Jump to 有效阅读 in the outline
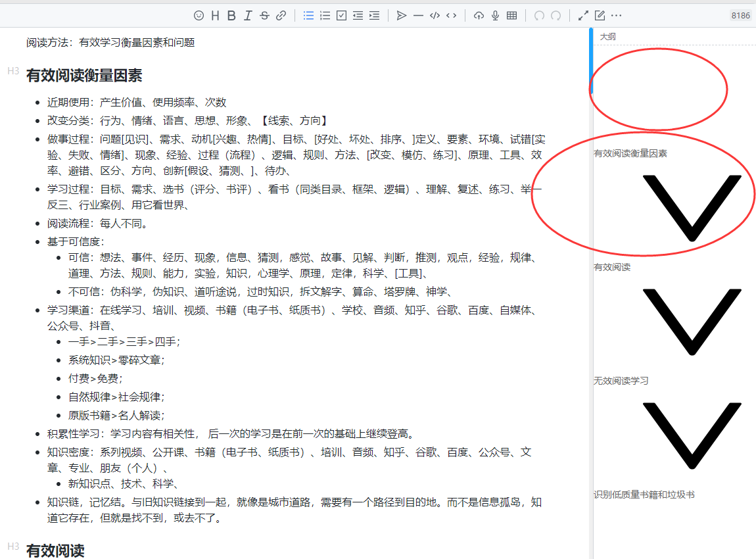 612,267
